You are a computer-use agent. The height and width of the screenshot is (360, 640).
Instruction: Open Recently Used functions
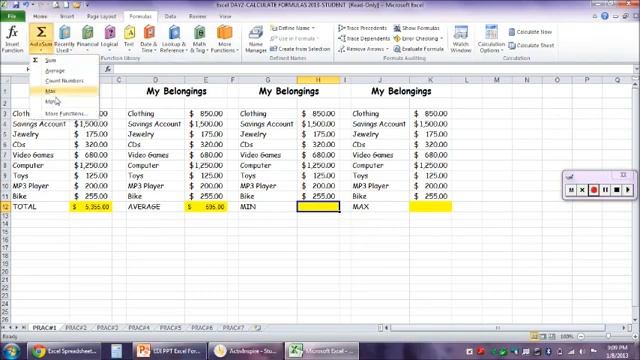tap(64, 38)
